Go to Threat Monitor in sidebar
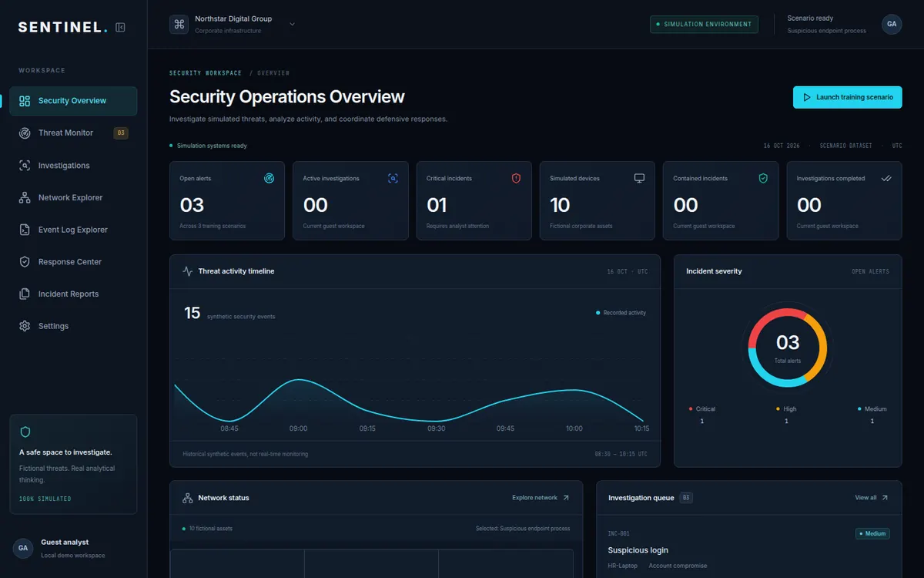This screenshot has height=578, width=924. (x=73, y=133)
